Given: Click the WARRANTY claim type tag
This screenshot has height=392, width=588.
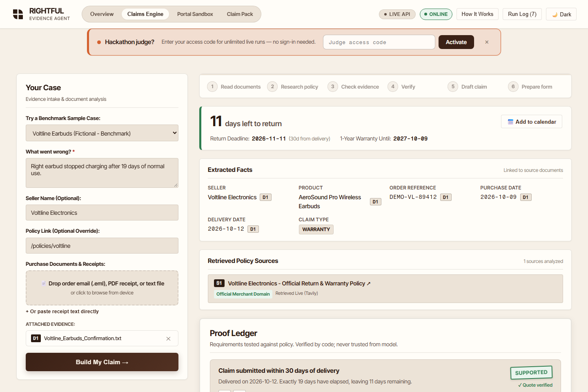Looking at the screenshot, I should [x=316, y=229].
